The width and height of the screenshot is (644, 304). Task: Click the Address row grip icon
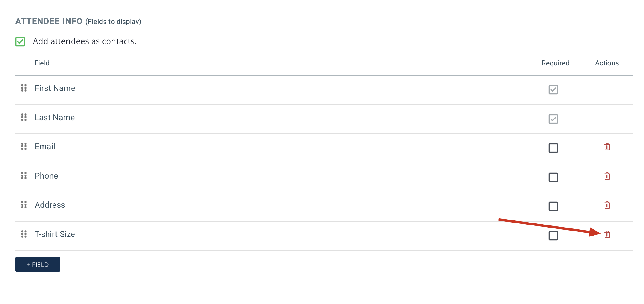point(24,205)
